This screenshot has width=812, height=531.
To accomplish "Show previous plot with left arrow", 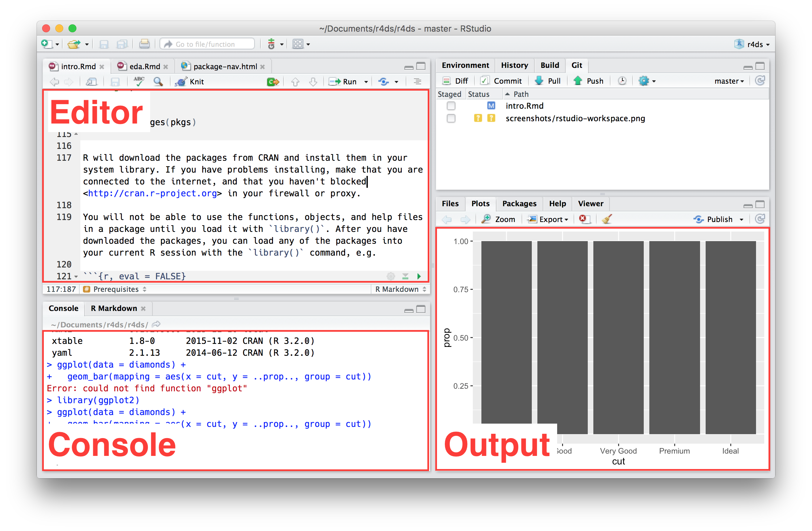I will click(447, 219).
